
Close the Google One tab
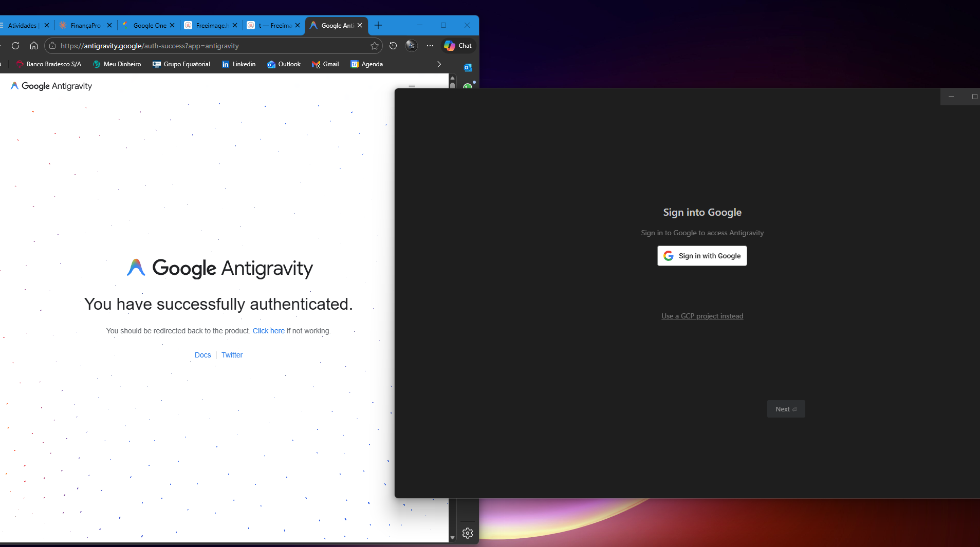click(x=172, y=25)
